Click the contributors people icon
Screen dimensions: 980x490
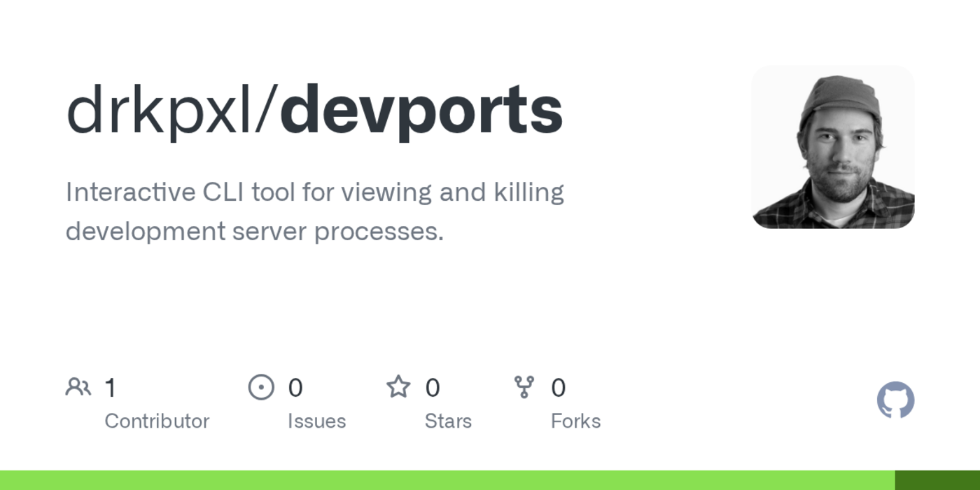[78, 386]
